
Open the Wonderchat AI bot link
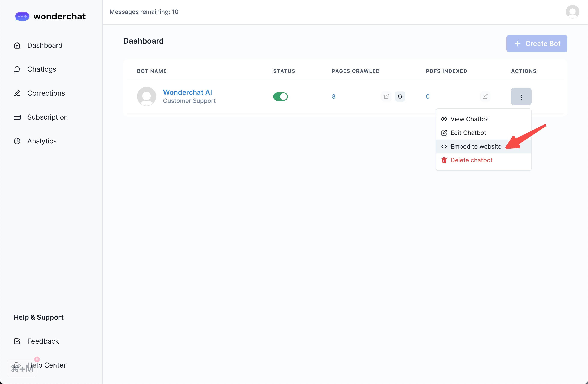click(187, 92)
